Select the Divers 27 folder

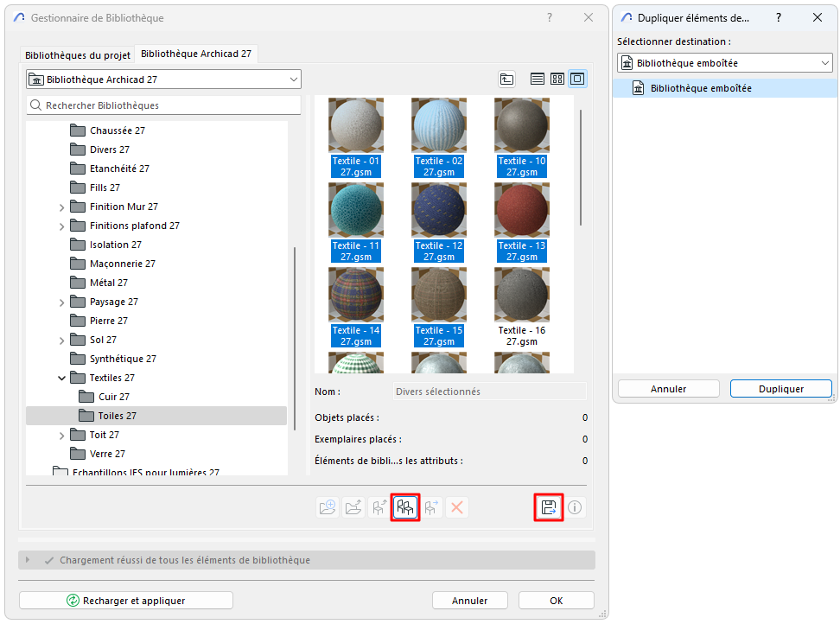coord(109,150)
